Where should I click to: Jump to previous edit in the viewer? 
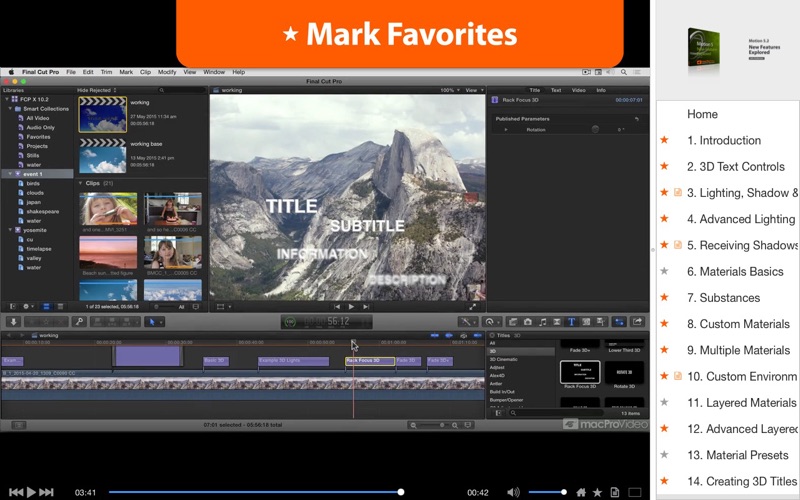click(337, 307)
